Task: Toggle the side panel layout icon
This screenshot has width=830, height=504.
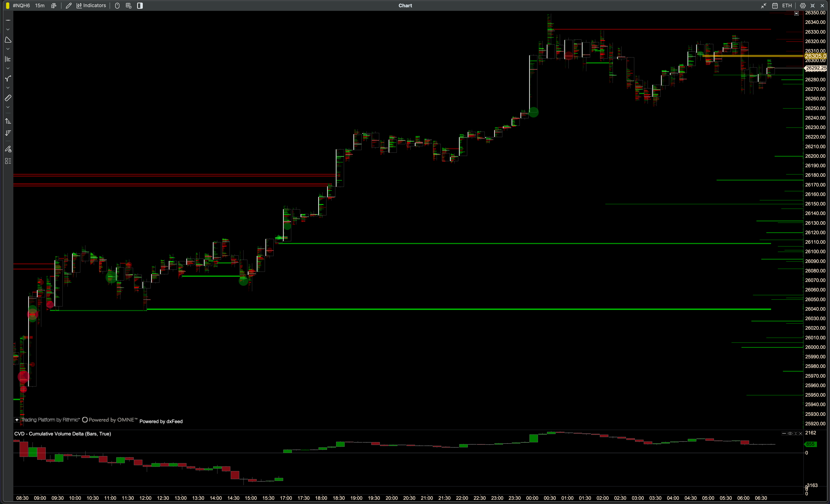Action: coord(140,5)
